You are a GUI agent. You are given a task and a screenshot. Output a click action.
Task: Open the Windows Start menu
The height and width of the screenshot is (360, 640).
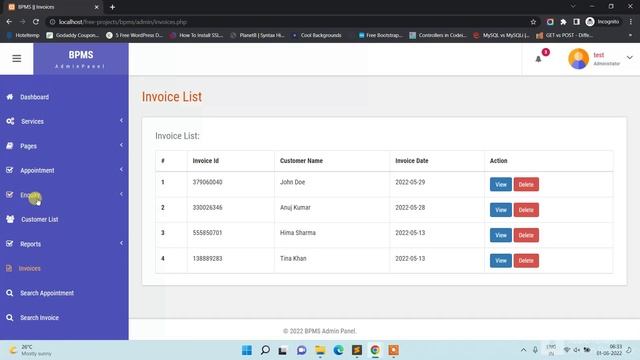[247, 350]
